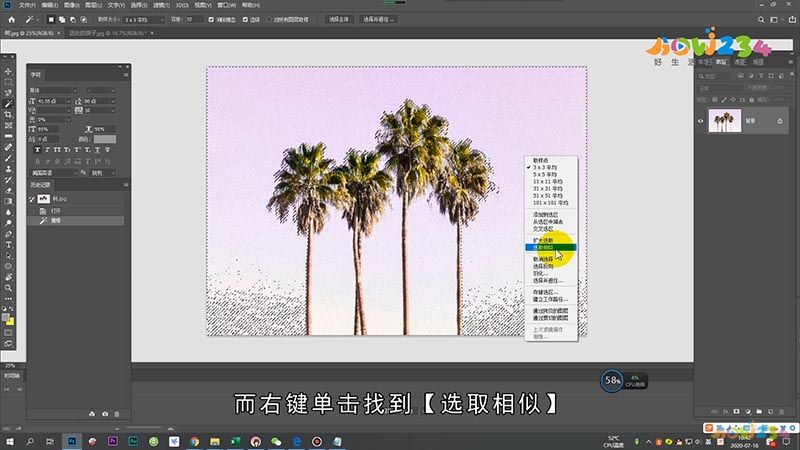Choose New Selection mode icon
The width and height of the screenshot is (800, 450).
coord(51,19)
